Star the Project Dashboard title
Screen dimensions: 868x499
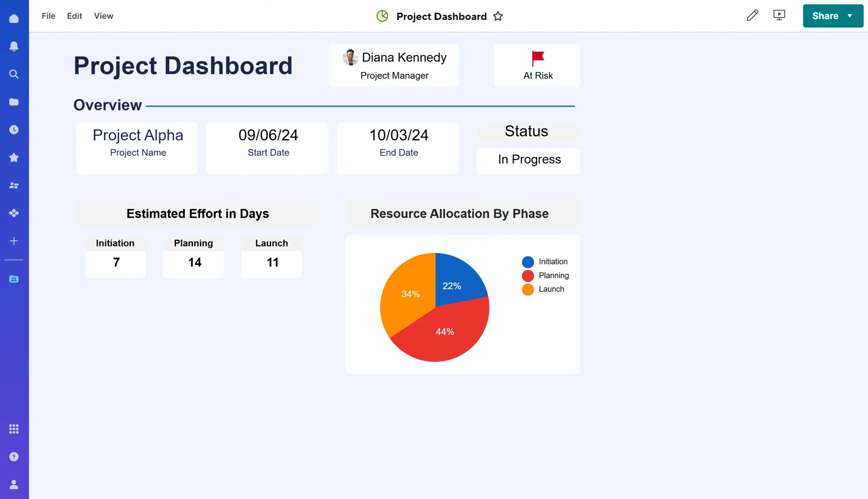(x=498, y=16)
